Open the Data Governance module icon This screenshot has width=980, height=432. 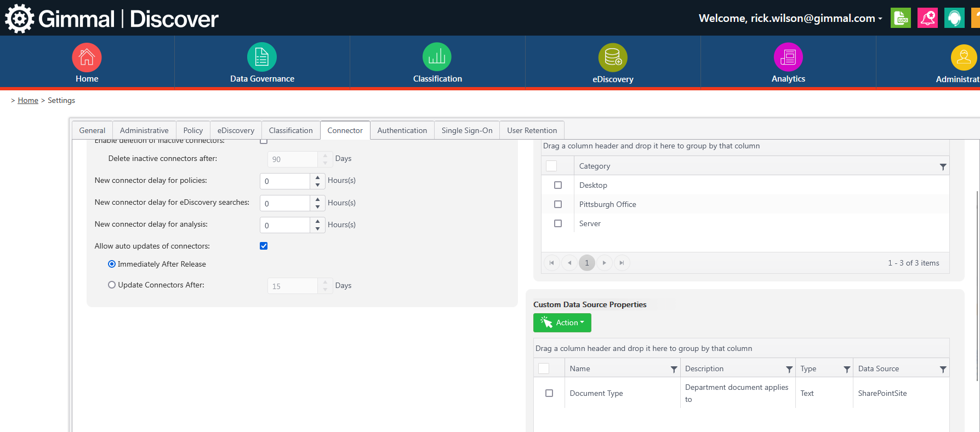click(262, 57)
